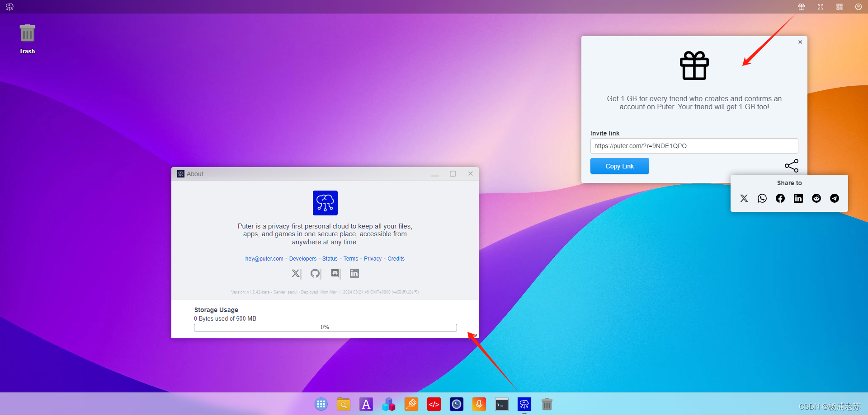Open the Developers link
The width and height of the screenshot is (868, 415).
pos(303,259)
